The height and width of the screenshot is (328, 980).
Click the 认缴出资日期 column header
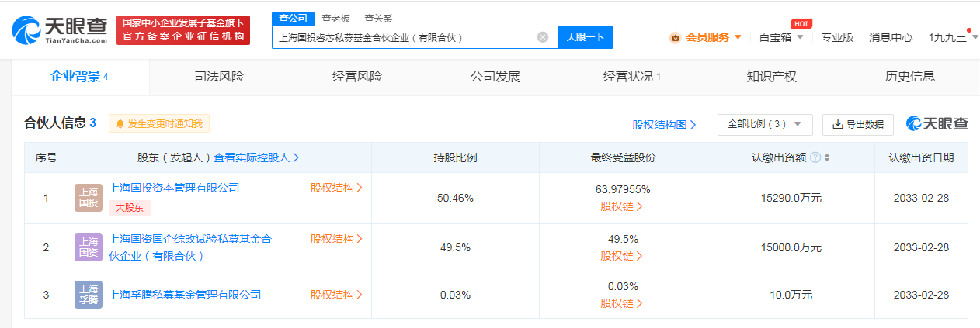click(x=921, y=157)
